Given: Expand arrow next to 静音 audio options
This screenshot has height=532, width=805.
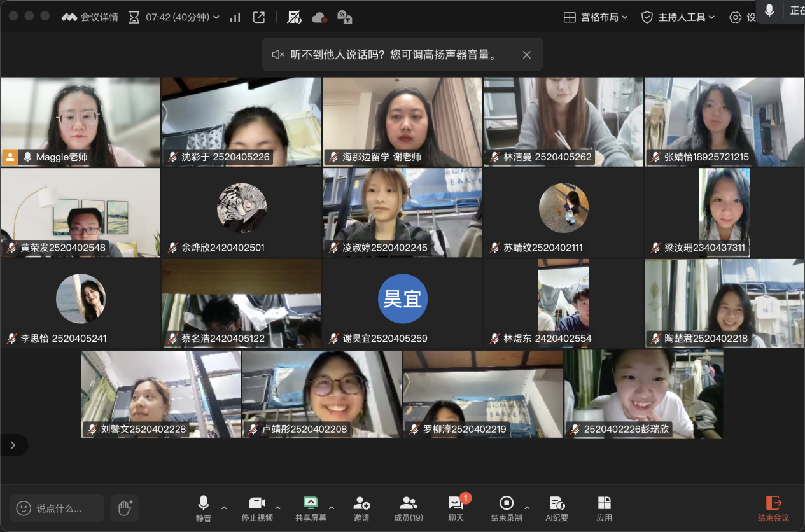Looking at the screenshot, I should click(x=224, y=507).
